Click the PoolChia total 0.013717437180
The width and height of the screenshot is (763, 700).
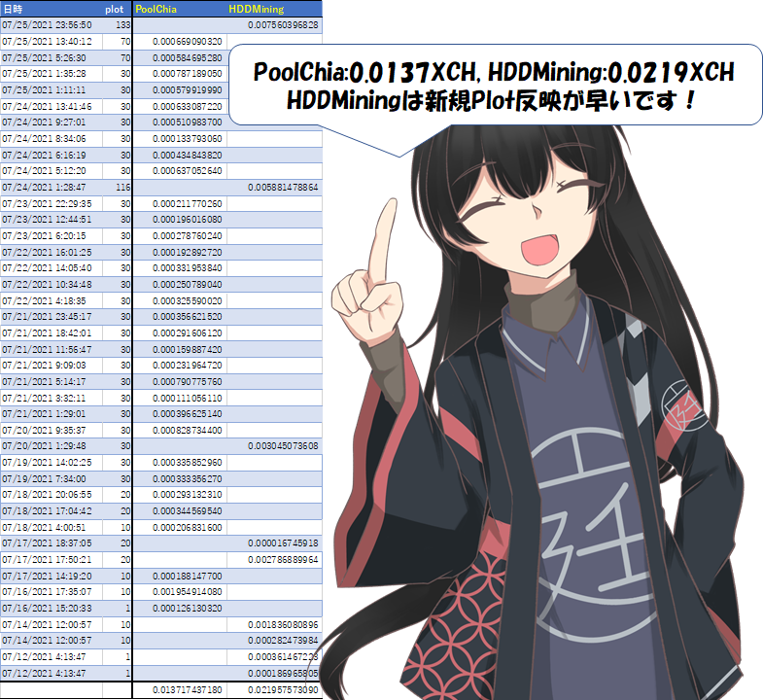pos(188,689)
